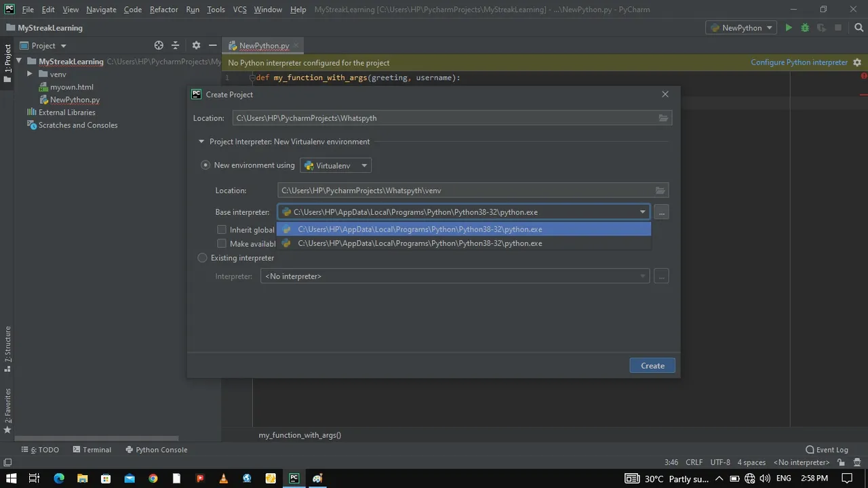Launch Microsoft Edge from taskbar
Image resolution: width=868 pixels, height=488 pixels.
(58, 479)
